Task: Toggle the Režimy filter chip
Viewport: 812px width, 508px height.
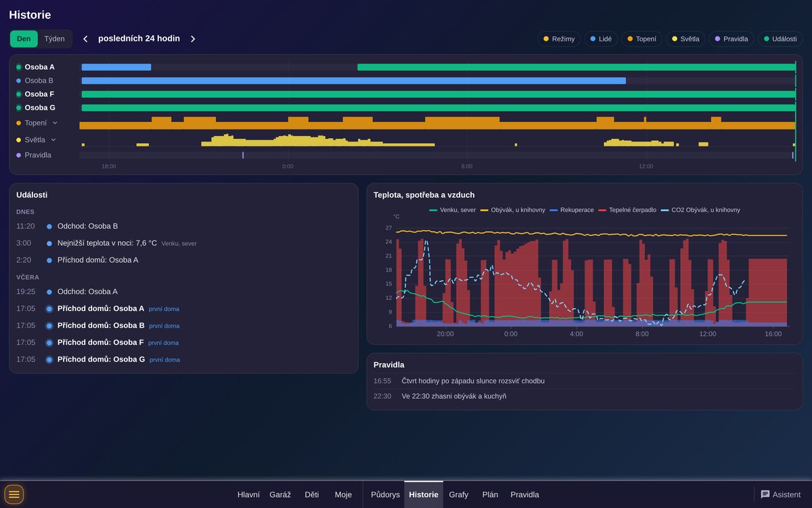Action: 559,39
